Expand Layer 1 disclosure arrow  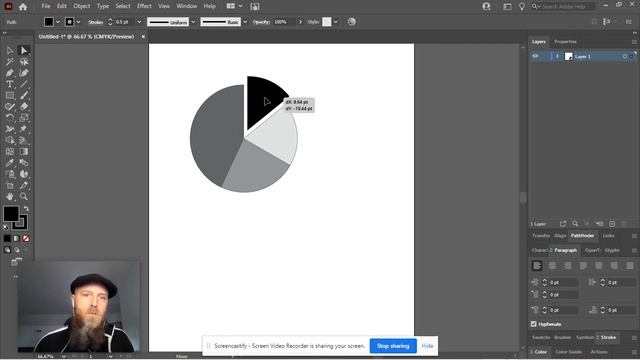pos(557,56)
